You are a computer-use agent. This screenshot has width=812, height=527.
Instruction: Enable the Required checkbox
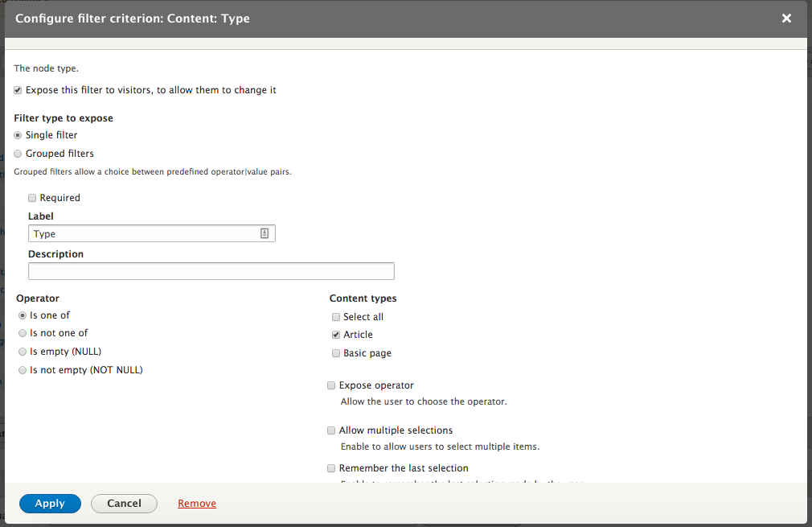[32, 198]
